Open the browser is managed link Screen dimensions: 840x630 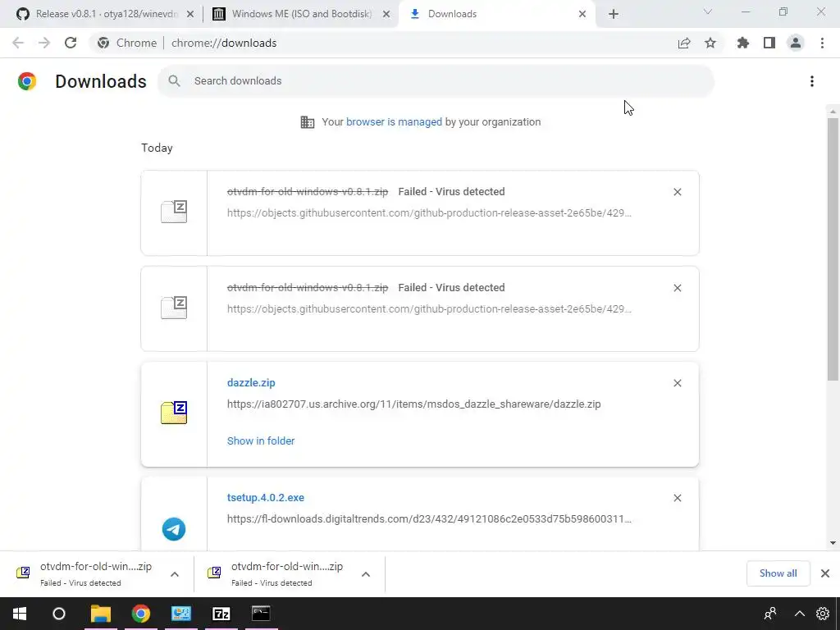point(394,122)
